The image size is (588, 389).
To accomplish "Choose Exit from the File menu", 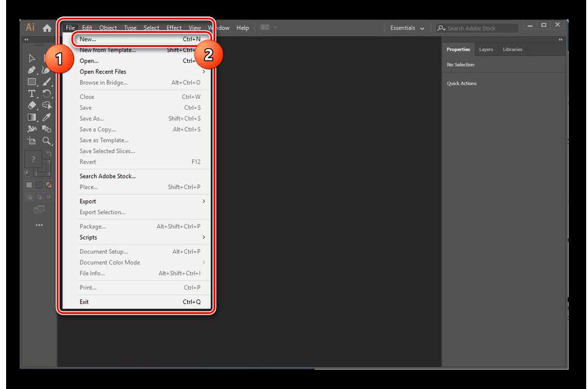I will click(x=137, y=302).
